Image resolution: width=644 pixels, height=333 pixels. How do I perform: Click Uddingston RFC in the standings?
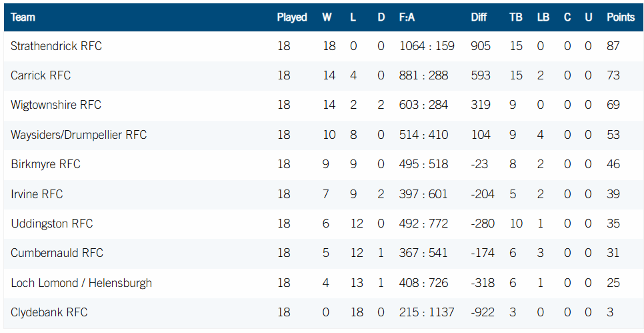(52, 224)
